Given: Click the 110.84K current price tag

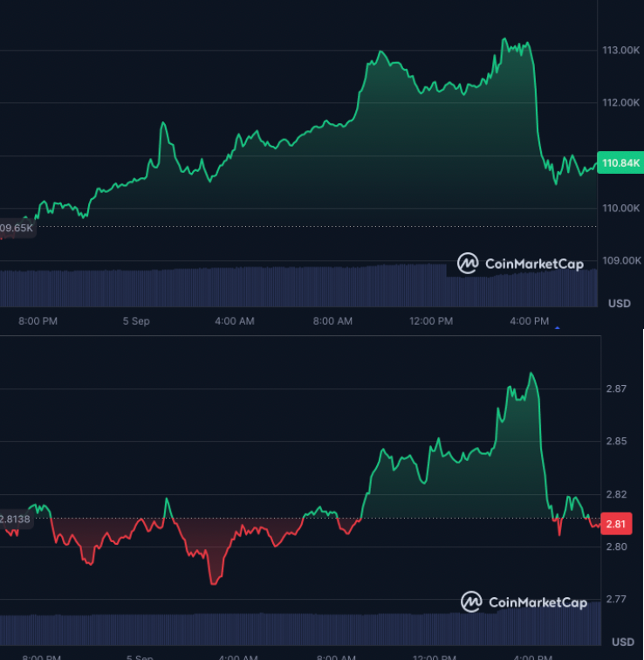Looking at the screenshot, I should pyautogui.click(x=620, y=162).
